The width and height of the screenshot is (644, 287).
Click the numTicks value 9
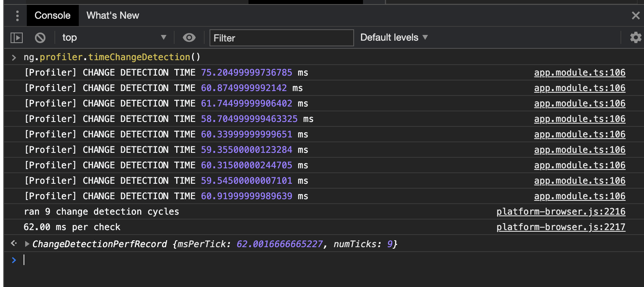pos(390,244)
